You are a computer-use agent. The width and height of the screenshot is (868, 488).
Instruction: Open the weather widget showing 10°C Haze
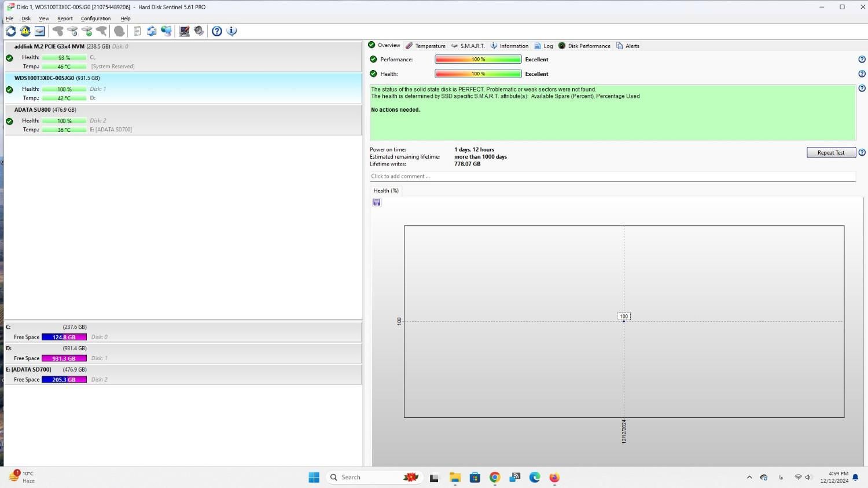(22, 477)
